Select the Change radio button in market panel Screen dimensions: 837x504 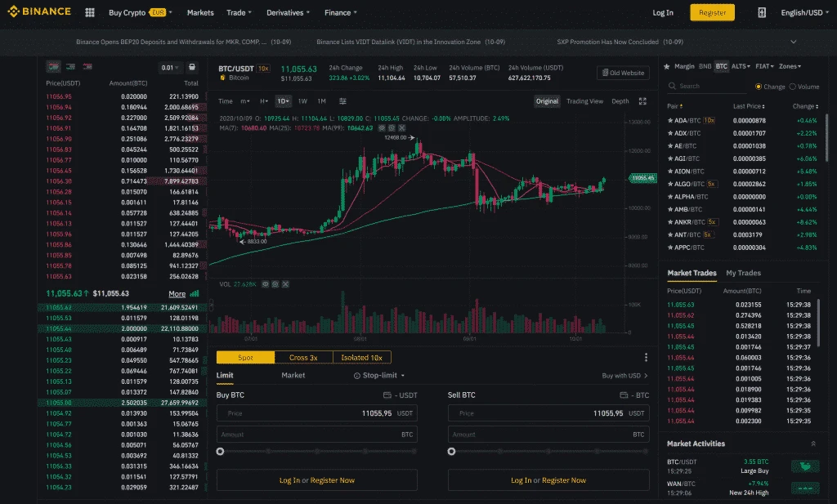759,86
